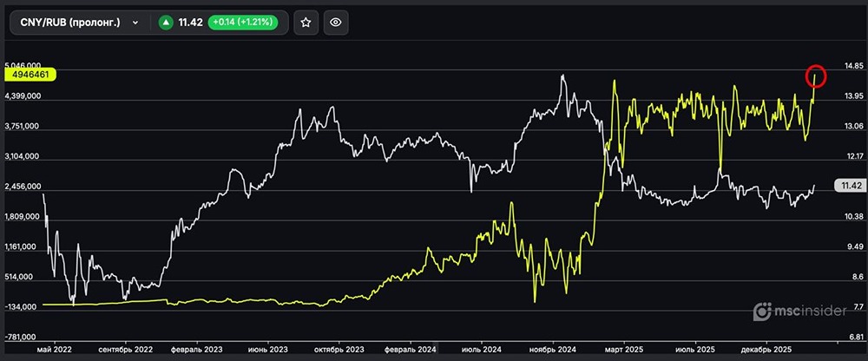The width and height of the screenshot is (868, 361).
Task: Click the 1,161,000 left axis value
Action: 23,246
